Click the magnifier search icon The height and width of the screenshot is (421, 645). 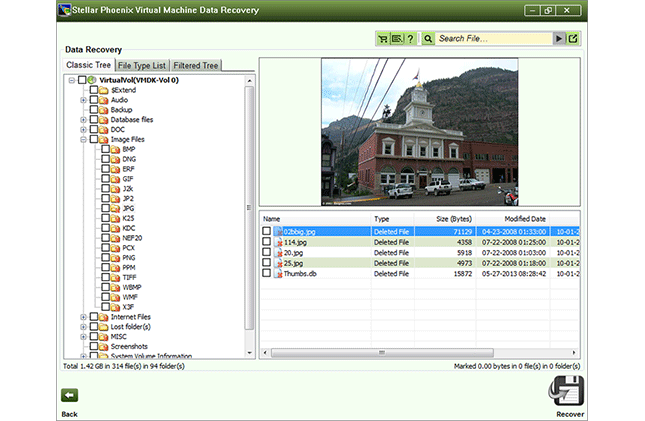(x=428, y=39)
